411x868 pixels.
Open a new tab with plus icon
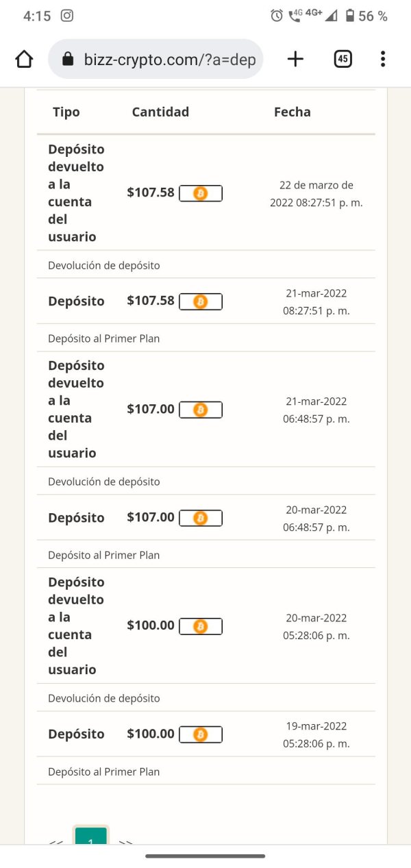tap(295, 59)
